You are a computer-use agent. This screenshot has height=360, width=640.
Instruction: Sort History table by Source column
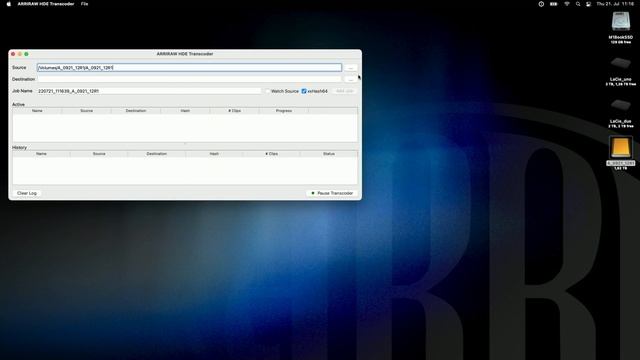99,154
